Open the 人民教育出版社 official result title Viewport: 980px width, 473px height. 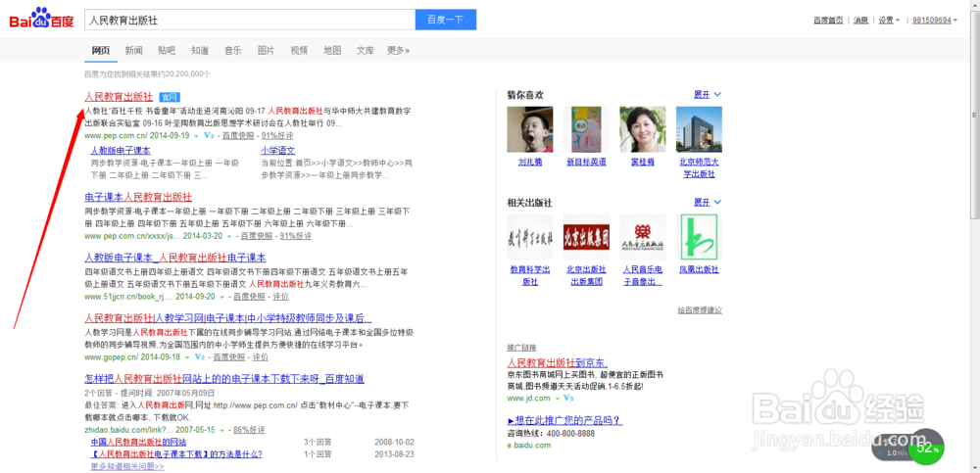[x=119, y=97]
